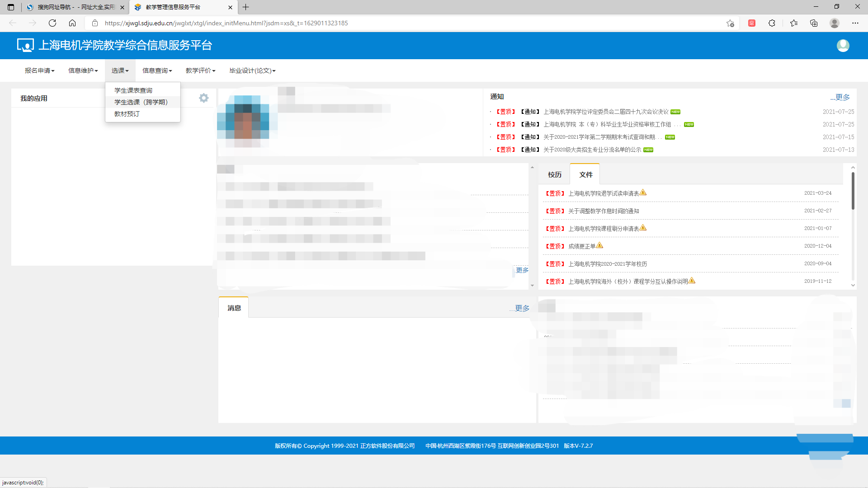
Task: Expand the 毕业设计(论文) dropdown menu
Action: [x=252, y=70]
